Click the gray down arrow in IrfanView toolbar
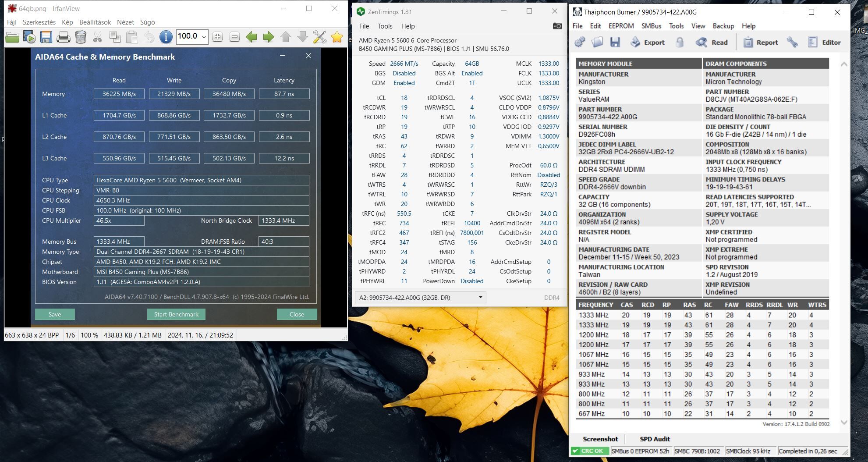The width and height of the screenshot is (868, 462). [303, 37]
